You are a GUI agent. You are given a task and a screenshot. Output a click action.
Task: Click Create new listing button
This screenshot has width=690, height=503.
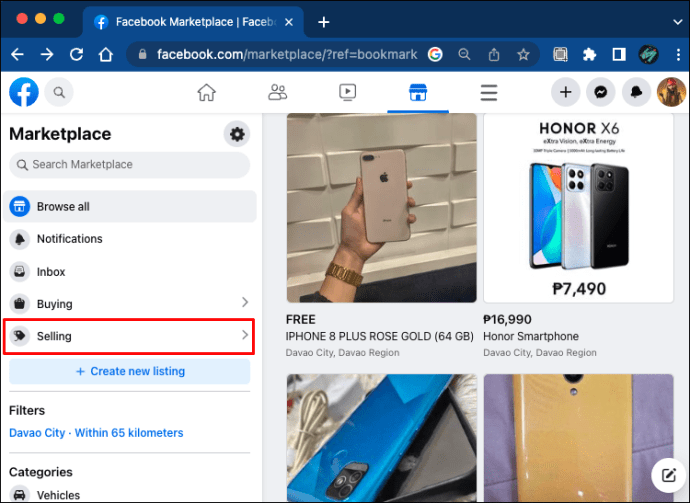coord(129,371)
